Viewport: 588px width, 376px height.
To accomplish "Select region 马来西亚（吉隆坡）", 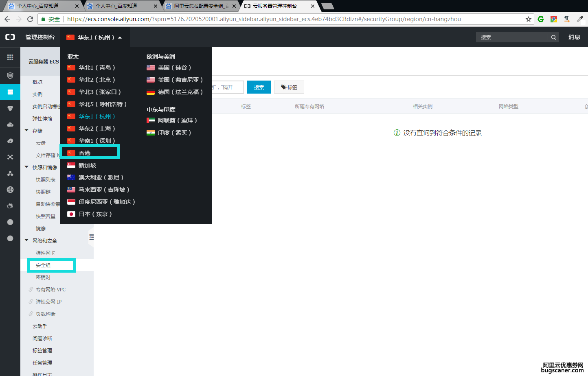I will click(x=98, y=190).
